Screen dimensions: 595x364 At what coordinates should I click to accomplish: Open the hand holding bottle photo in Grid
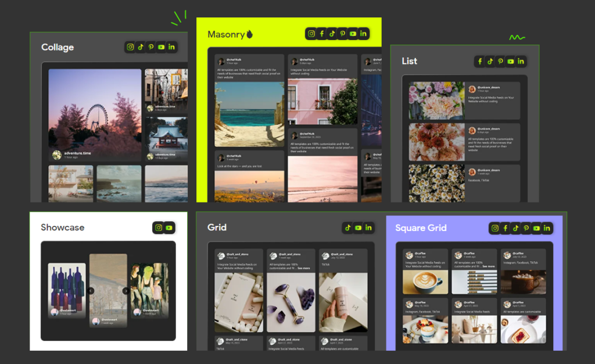pos(343,302)
